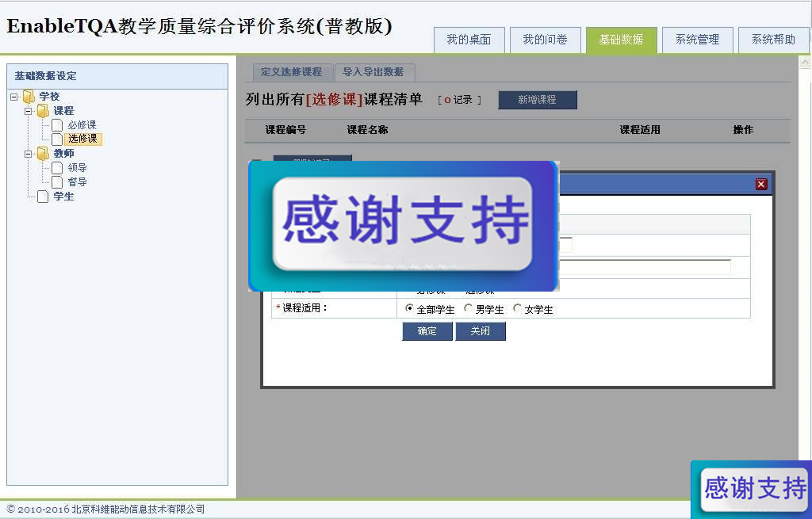This screenshot has height=519, width=812.
Task: Click the 0 记录 record count
Action: point(459,100)
